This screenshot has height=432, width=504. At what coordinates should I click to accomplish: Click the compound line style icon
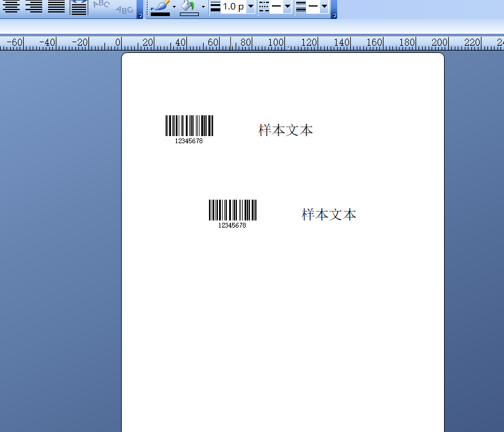tap(301, 7)
